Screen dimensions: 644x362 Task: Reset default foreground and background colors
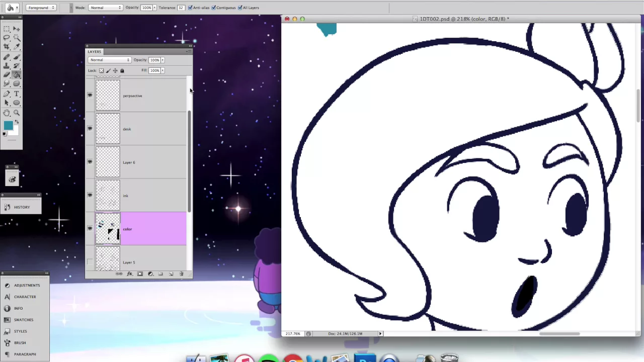(5, 134)
